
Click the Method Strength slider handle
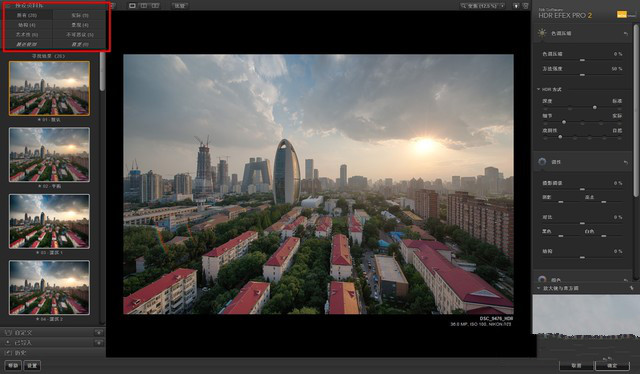coord(582,75)
